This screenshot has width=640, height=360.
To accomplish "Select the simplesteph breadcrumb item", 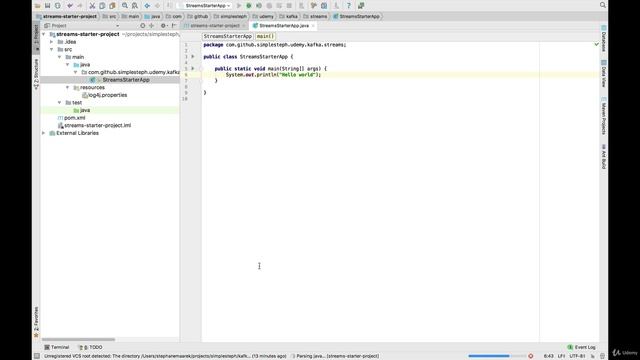I will click(x=230, y=16).
